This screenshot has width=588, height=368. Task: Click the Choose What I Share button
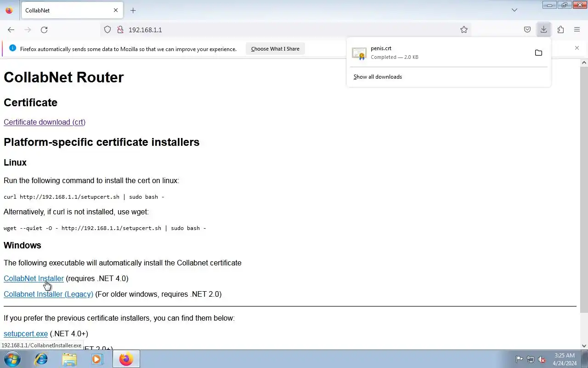tap(275, 49)
